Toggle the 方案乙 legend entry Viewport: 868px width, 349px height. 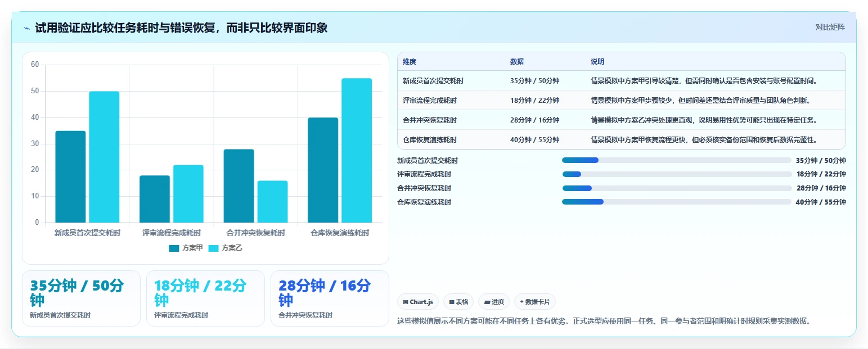(226, 248)
